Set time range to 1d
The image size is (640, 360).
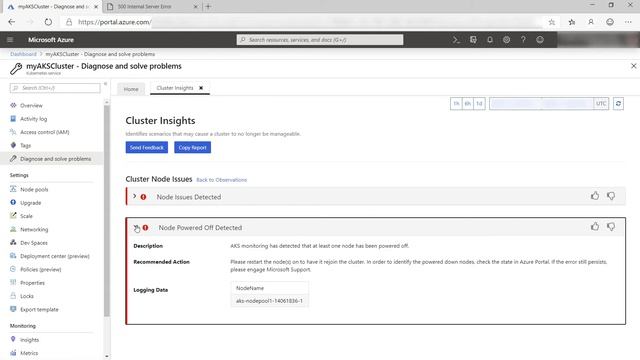click(x=479, y=104)
